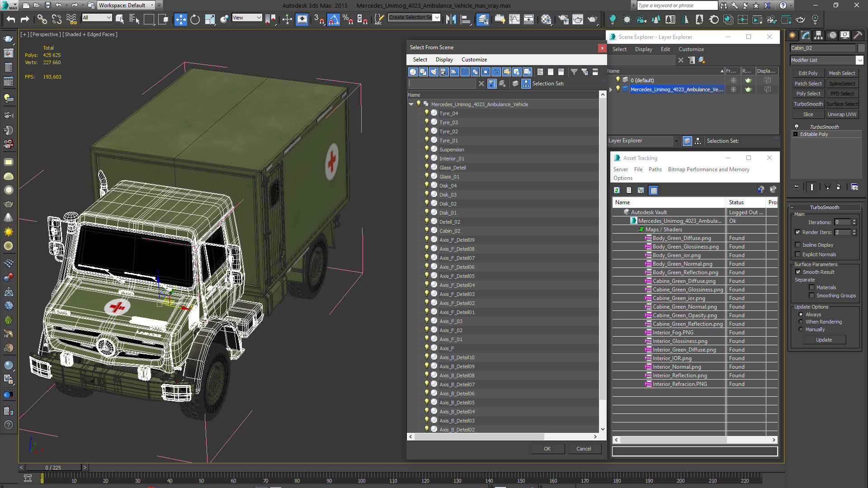The image size is (868, 488).
Task: Open the Render Setup teapot icon
Action: (563, 19)
